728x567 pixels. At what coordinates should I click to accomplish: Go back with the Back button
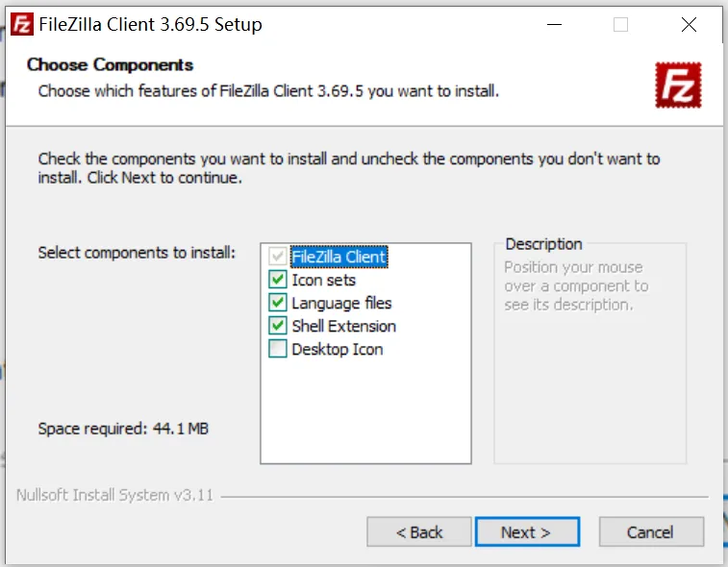419,531
